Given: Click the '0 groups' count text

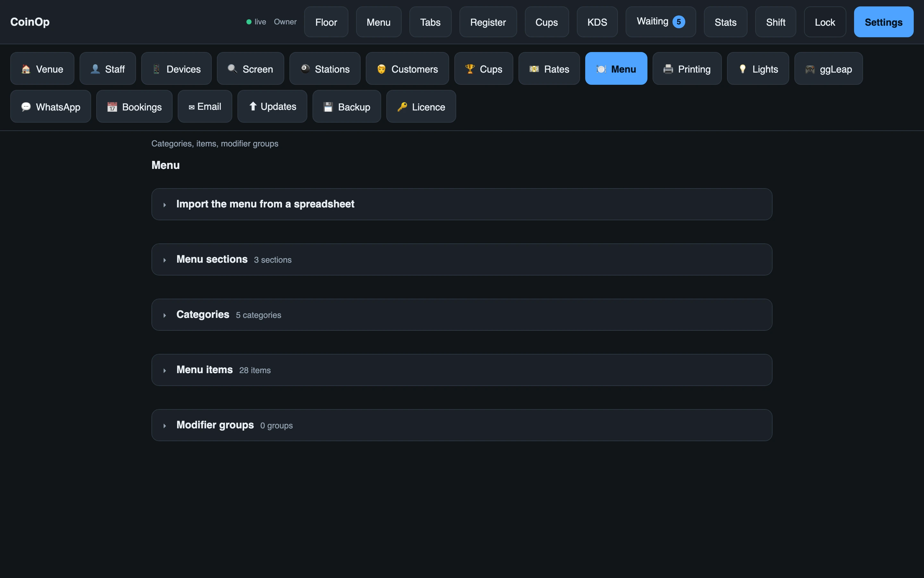Looking at the screenshot, I should 277,425.
